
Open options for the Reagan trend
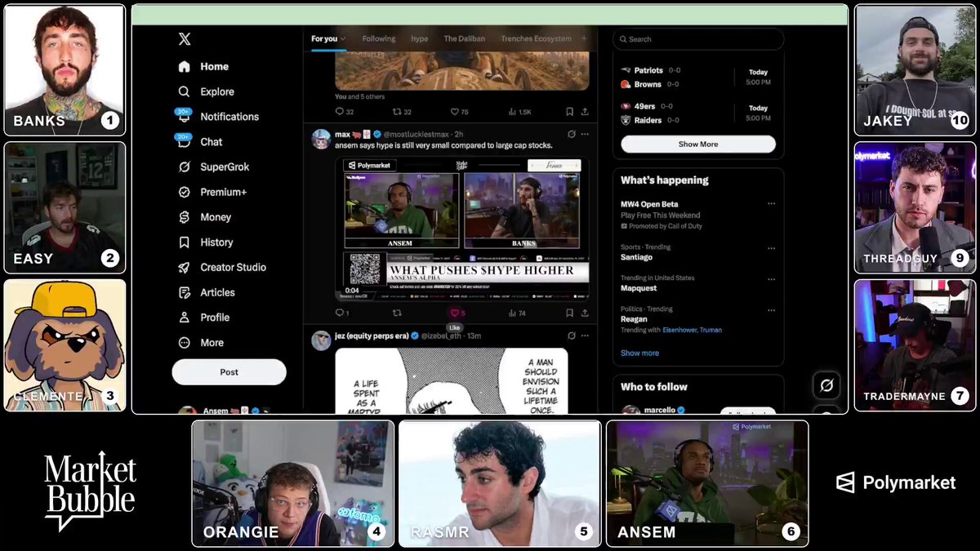point(771,309)
